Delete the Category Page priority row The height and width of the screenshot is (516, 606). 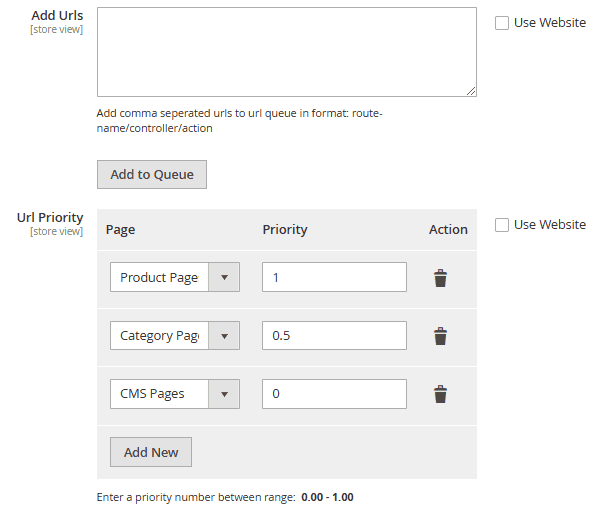coord(440,336)
